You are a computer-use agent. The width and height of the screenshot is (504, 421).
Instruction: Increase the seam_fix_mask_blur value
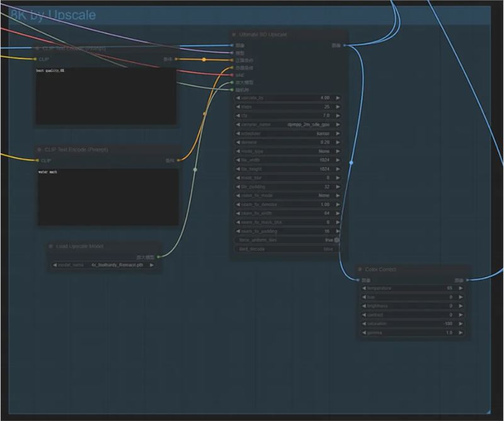(x=338, y=222)
